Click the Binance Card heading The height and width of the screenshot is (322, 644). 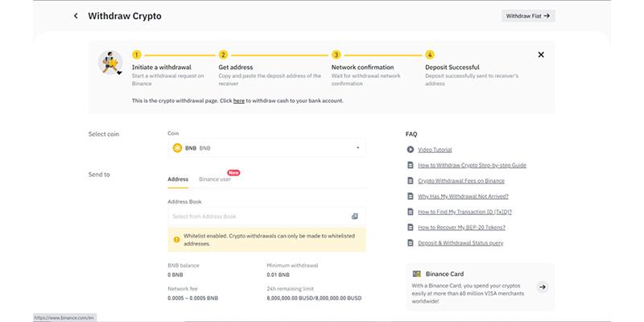[x=445, y=274]
